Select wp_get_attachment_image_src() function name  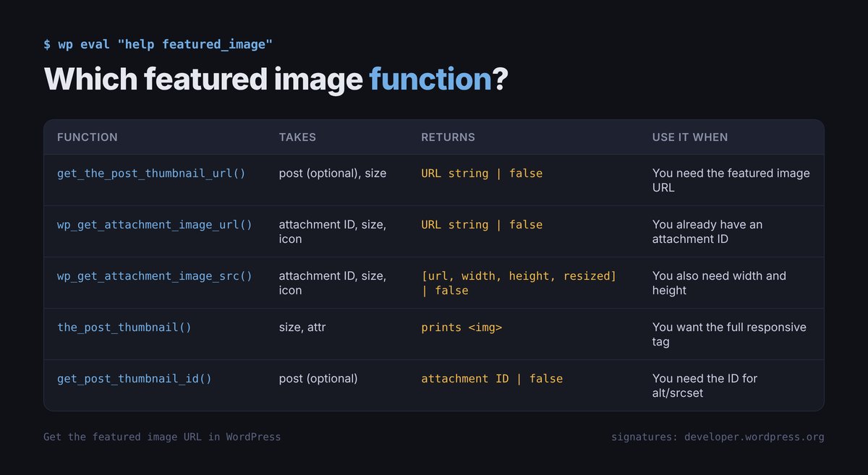[155, 276]
